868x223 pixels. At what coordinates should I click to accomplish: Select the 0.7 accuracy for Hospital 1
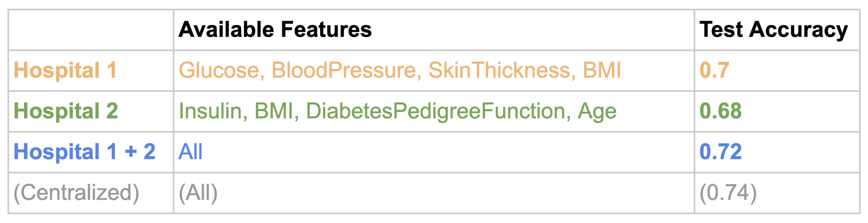tap(714, 70)
